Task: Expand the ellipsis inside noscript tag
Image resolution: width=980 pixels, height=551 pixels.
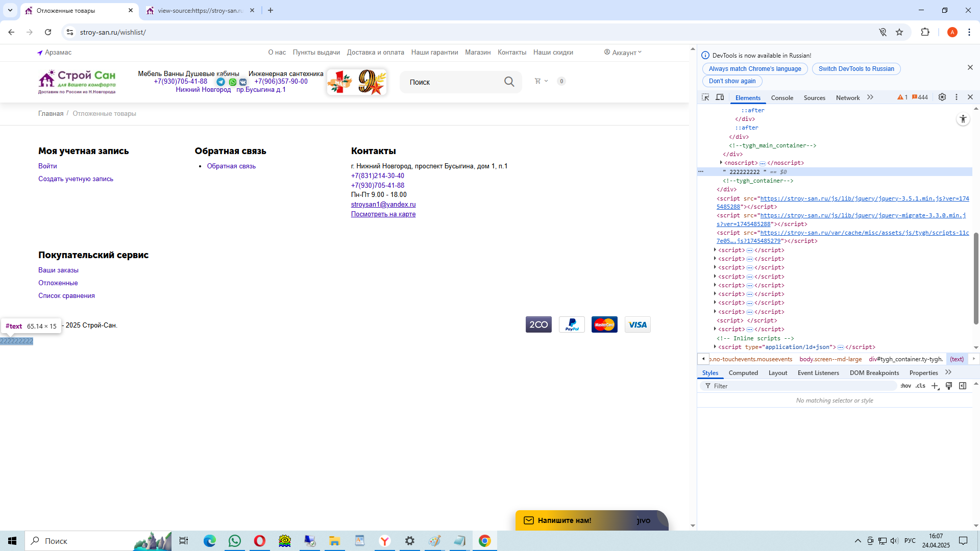Action: click(763, 163)
